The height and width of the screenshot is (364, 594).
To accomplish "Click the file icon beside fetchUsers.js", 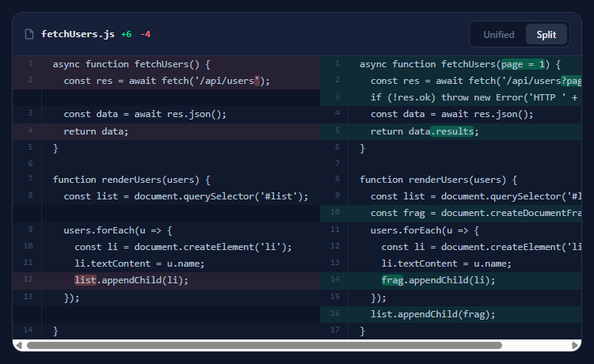I will (29, 34).
